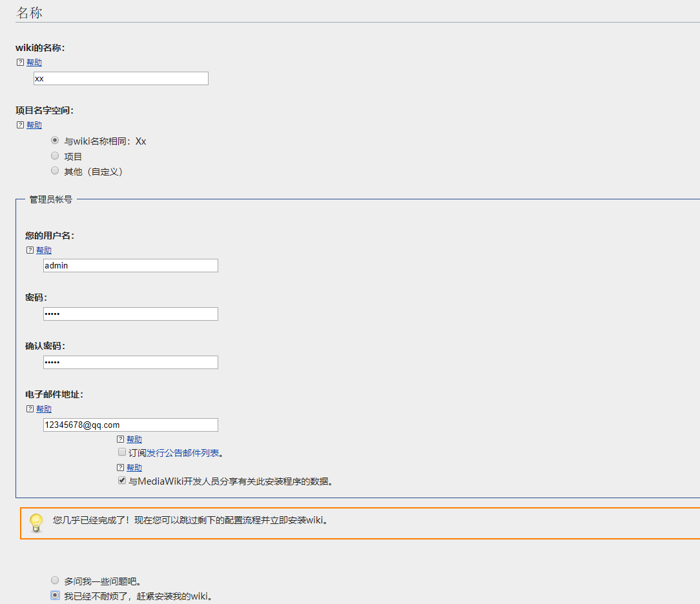Select 多问我一些问题吧 radio option
This screenshot has height=604, width=700.
click(x=55, y=580)
